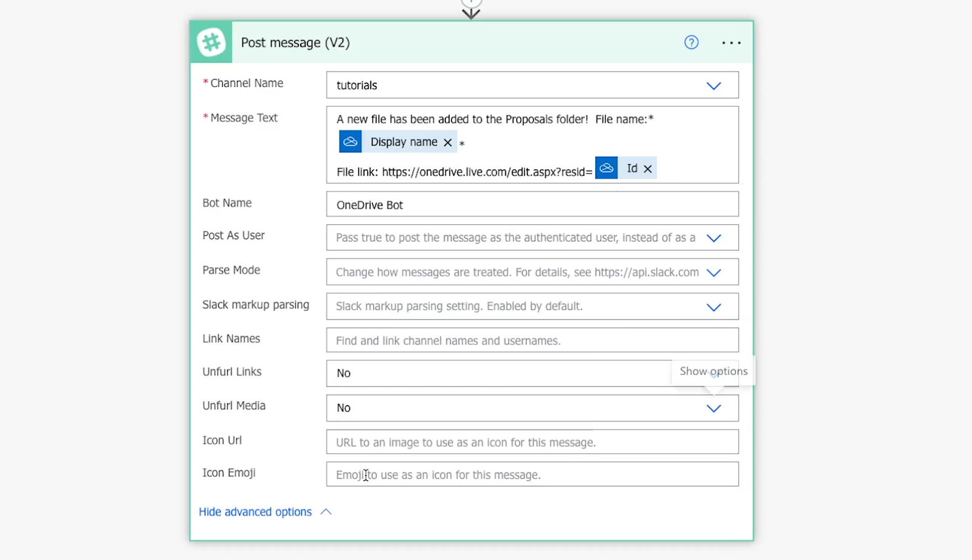Click the Bot Name label
972x560 pixels.
(x=227, y=203)
